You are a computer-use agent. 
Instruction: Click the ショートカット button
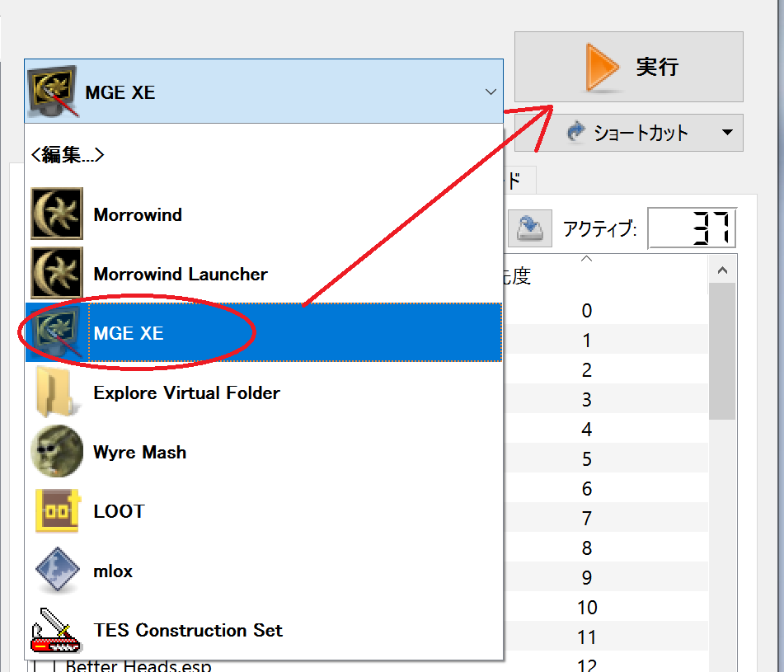point(628,133)
